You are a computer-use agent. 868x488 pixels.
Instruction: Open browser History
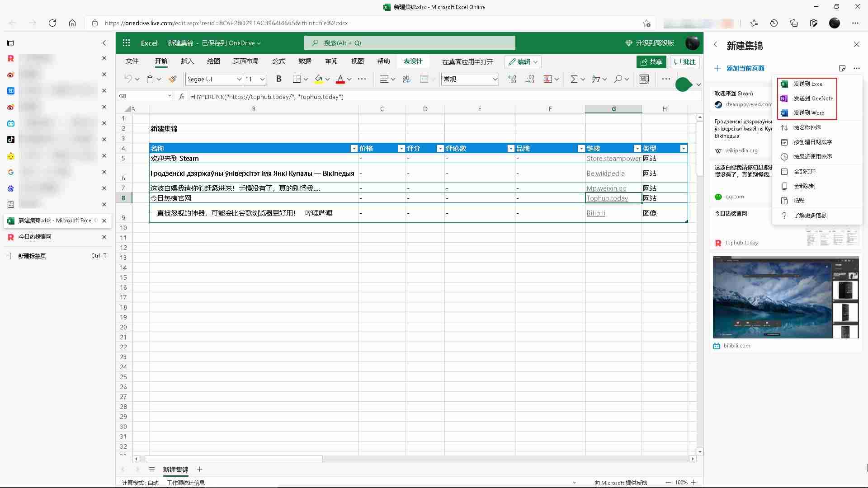coord(774,23)
